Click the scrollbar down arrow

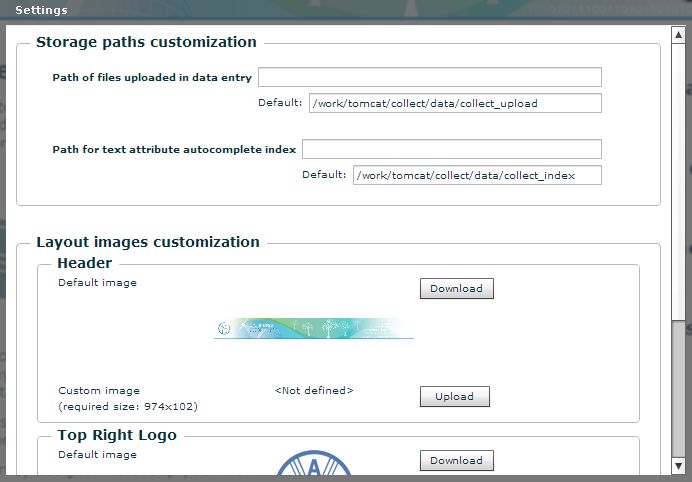pyautogui.click(x=678, y=465)
